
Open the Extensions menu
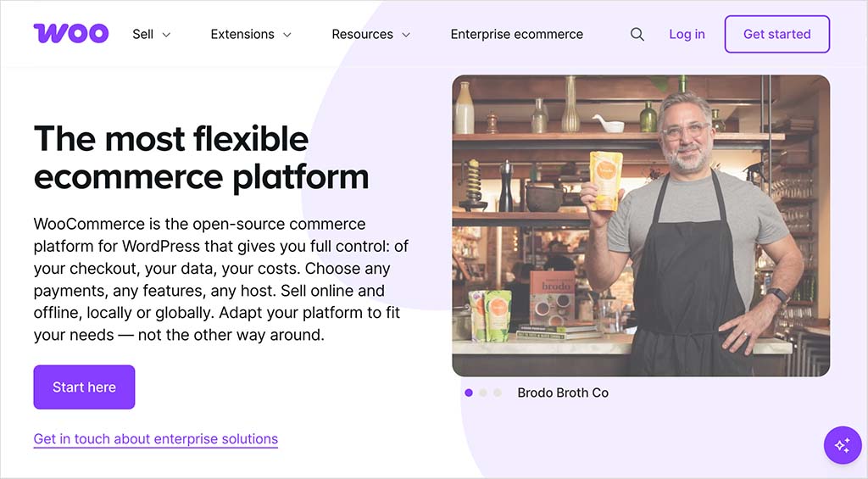tap(242, 34)
